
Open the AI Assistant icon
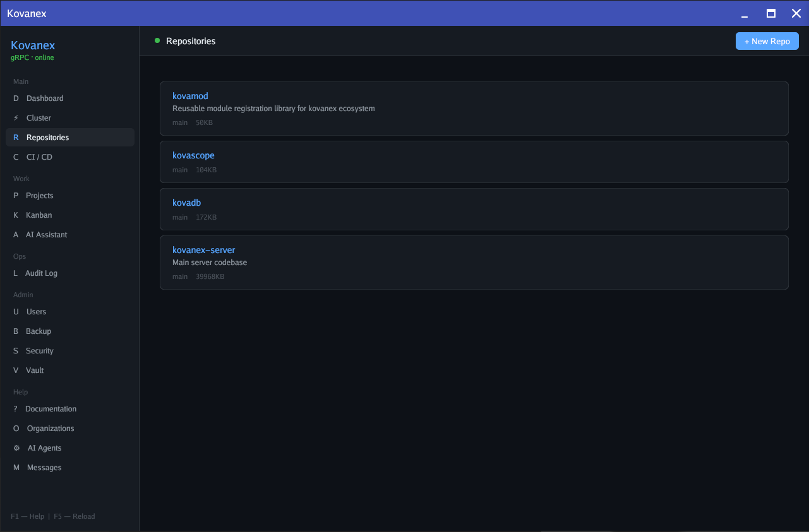click(x=15, y=234)
